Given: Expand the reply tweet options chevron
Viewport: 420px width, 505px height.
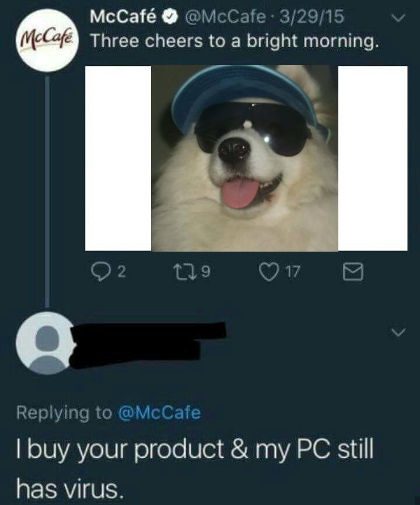Looking at the screenshot, I should click(x=398, y=332).
